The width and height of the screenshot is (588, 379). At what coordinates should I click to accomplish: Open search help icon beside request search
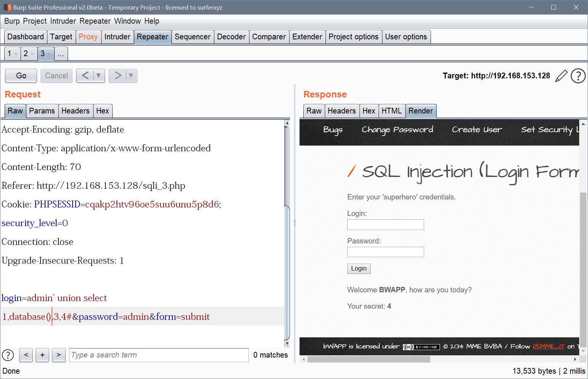tap(8, 355)
